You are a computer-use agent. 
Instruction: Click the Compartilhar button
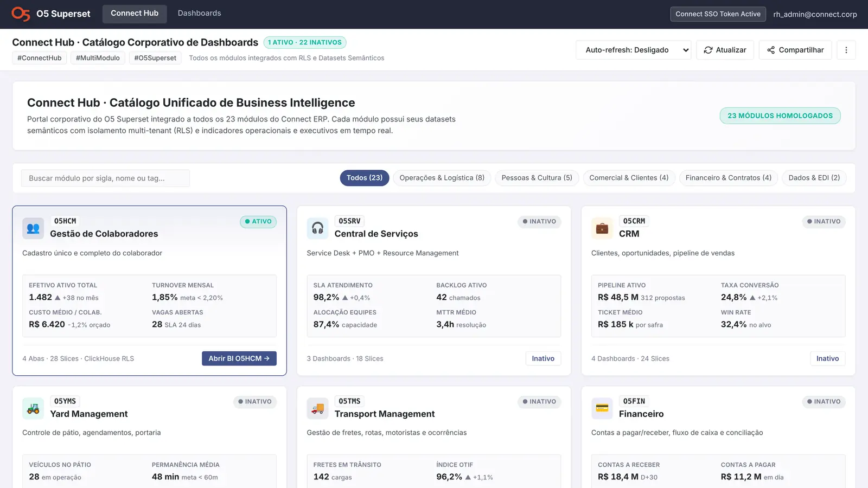[795, 50]
